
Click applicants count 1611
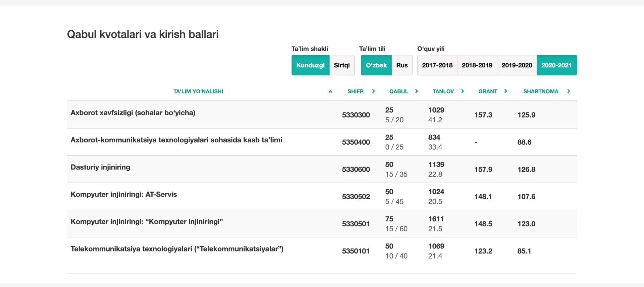(x=436, y=219)
